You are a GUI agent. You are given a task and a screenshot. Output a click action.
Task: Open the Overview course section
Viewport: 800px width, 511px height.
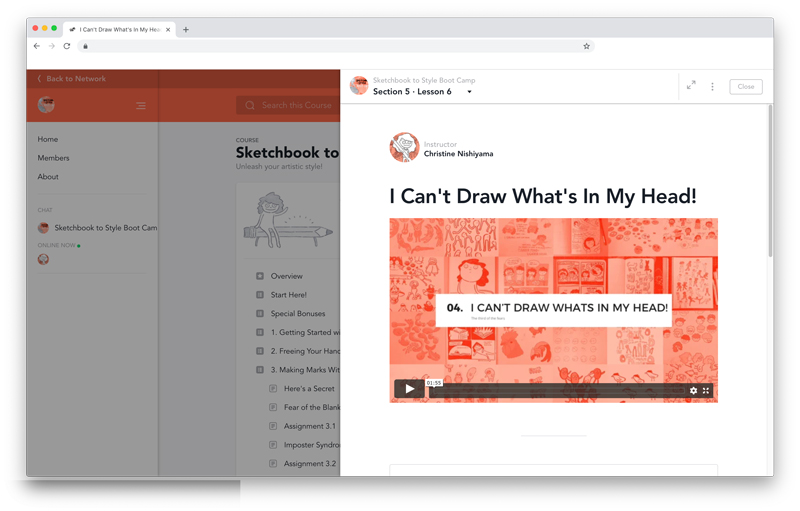[287, 276]
